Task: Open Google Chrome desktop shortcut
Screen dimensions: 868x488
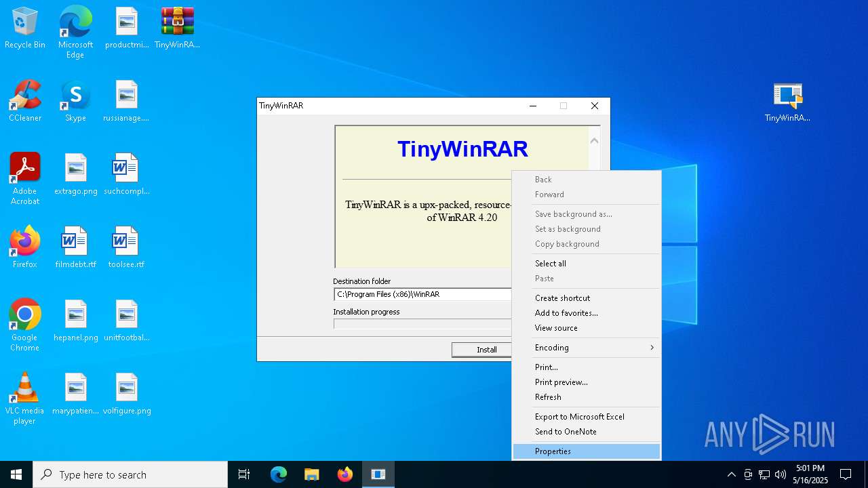Action: click(25, 325)
